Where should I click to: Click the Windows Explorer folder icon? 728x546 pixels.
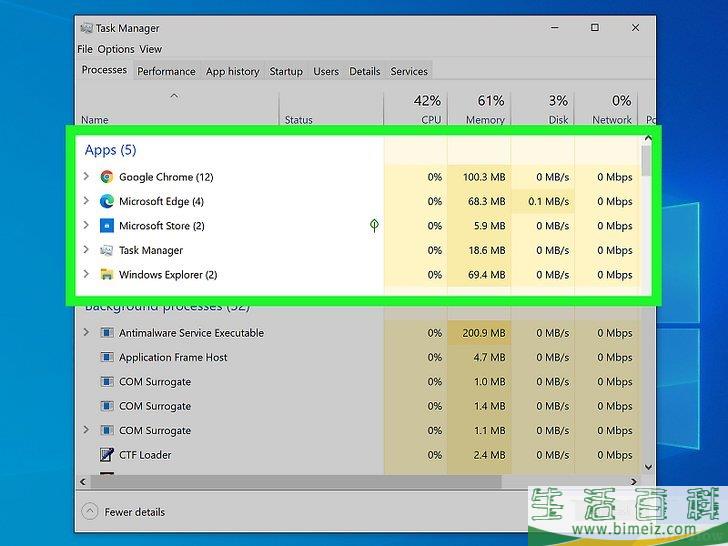[x=107, y=274]
